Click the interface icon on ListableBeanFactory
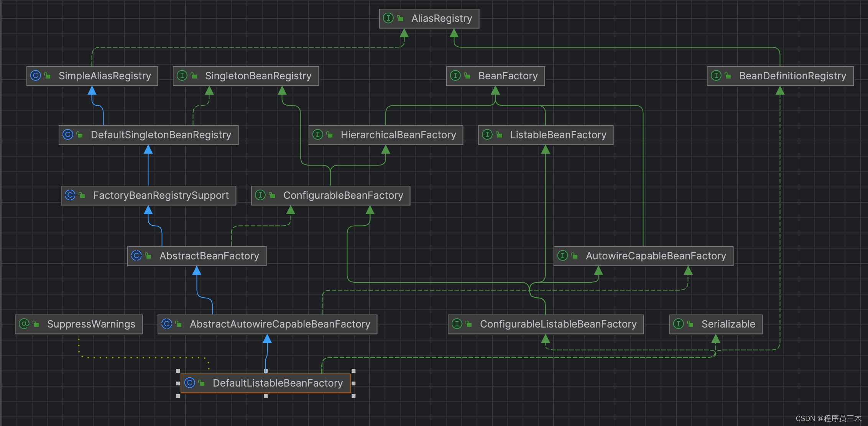Viewport: 868px width, 426px height. coord(487,134)
